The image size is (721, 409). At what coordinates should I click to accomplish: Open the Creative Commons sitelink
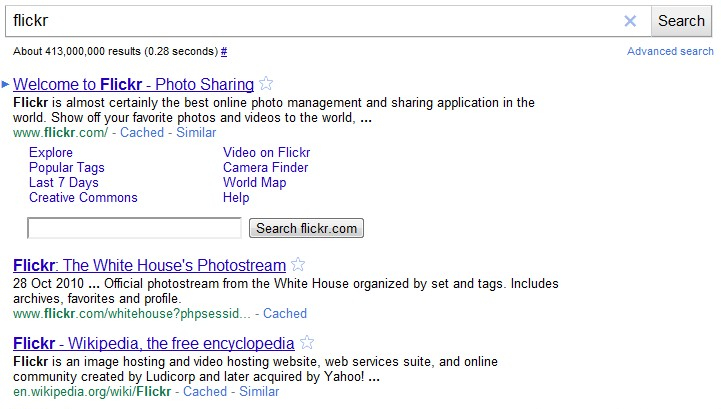[x=83, y=197]
